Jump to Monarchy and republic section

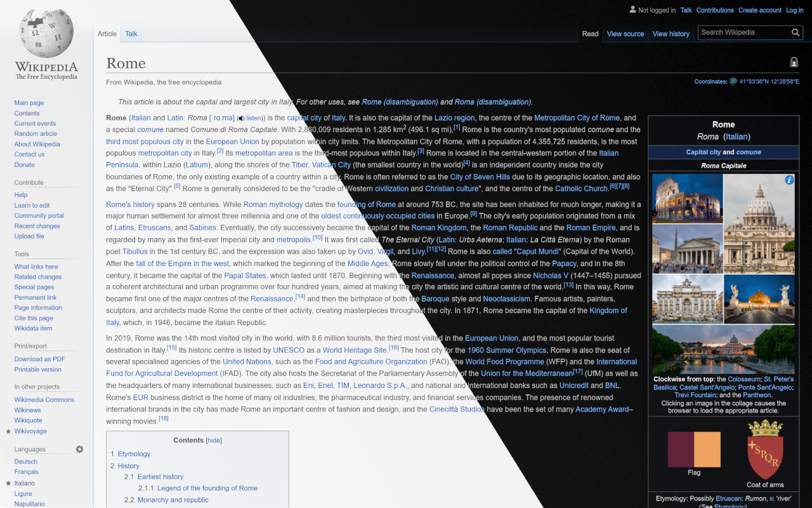point(173,500)
